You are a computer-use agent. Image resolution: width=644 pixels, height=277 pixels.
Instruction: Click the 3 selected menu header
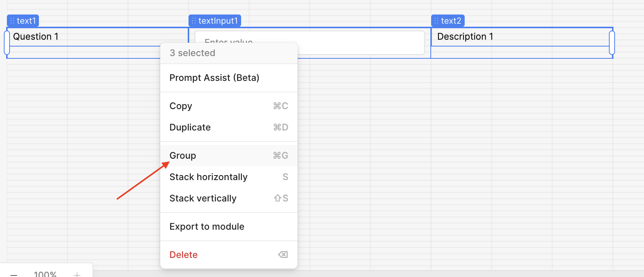coord(192,53)
